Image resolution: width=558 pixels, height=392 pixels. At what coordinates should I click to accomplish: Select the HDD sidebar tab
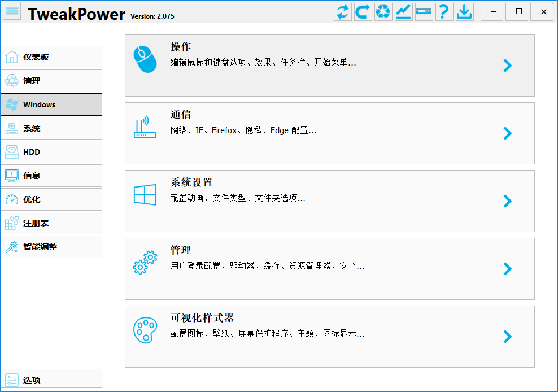[x=51, y=152]
